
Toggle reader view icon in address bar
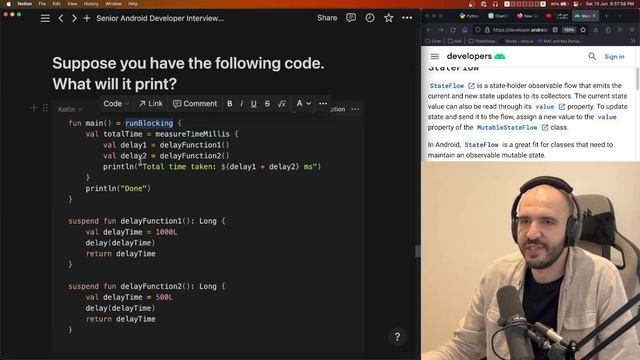click(555, 30)
